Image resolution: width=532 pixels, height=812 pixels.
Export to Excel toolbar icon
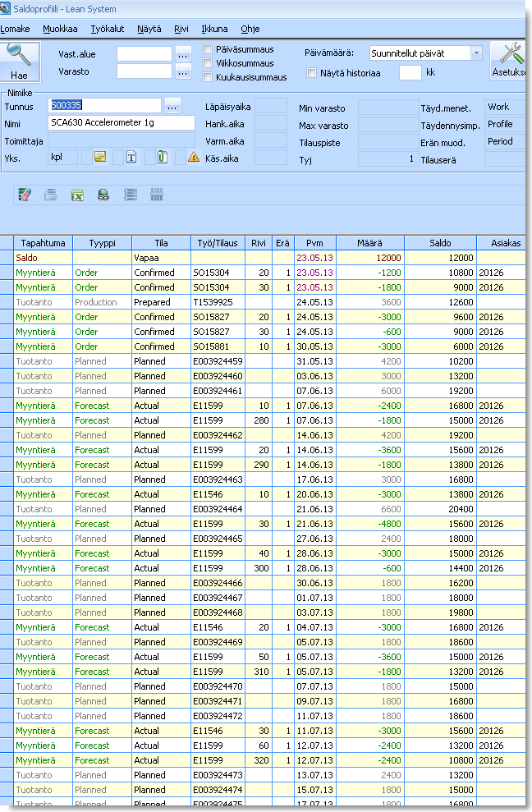point(77,195)
